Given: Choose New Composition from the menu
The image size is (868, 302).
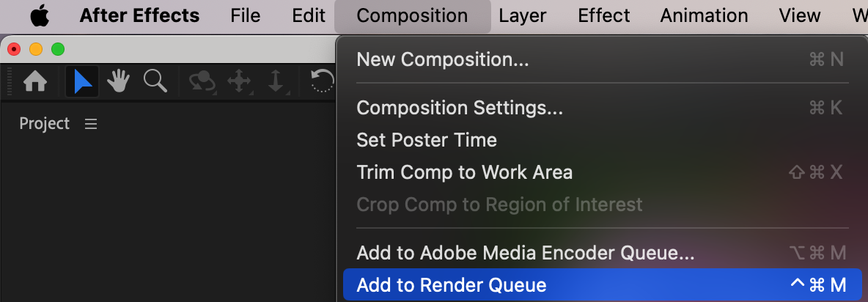Looking at the screenshot, I should (x=443, y=59).
